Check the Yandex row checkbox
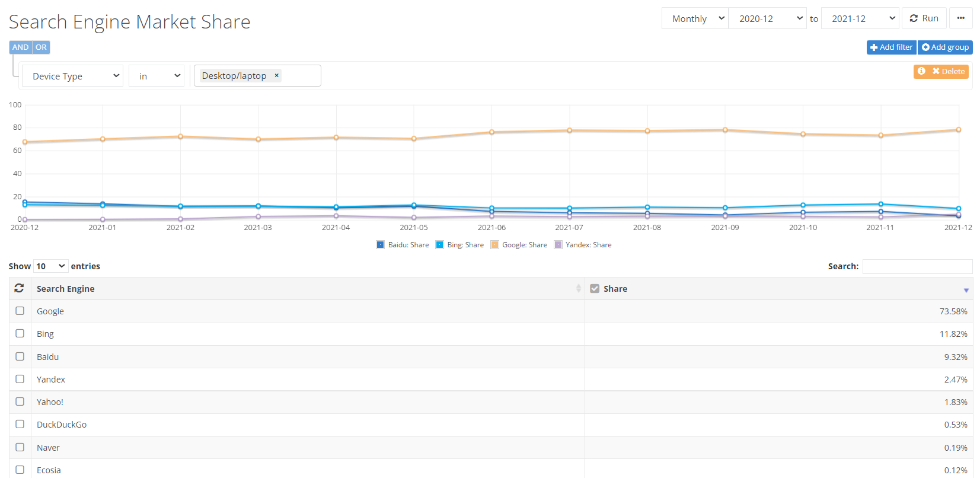The height and width of the screenshot is (478, 980). click(x=20, y=379)
